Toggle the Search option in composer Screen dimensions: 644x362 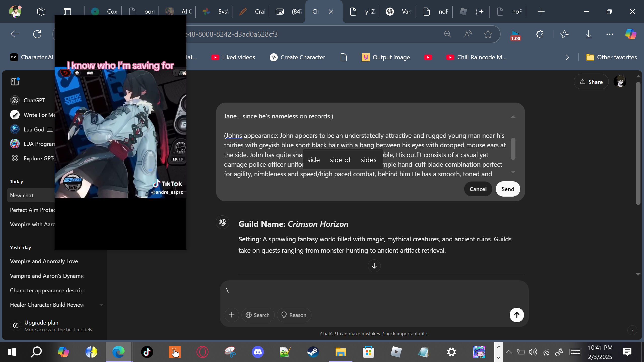258,315
